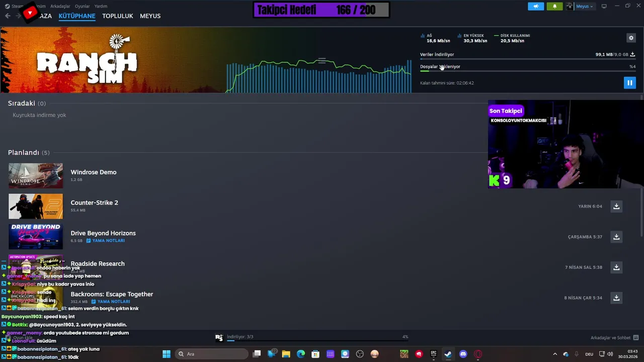Go back with the left arrow
644x362 pixels.
tap(8, 16)
